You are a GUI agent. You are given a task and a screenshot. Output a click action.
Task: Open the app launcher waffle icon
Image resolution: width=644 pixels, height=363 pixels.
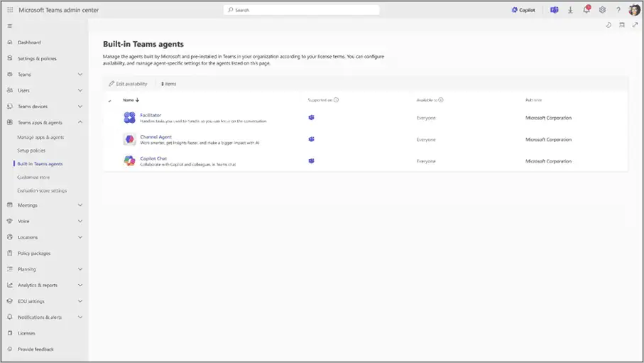[10, 10]
